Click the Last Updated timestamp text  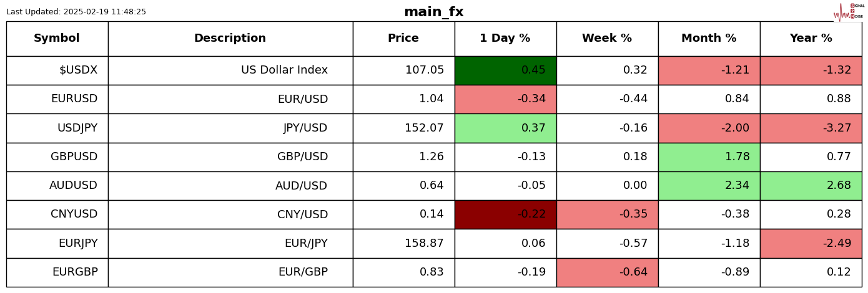click(76, 12)
